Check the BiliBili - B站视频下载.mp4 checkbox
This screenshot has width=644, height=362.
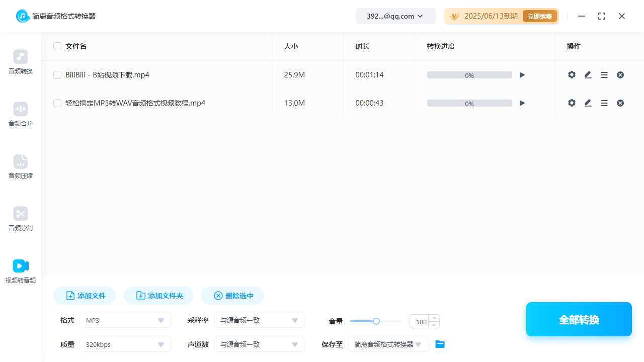pos(57,74)
